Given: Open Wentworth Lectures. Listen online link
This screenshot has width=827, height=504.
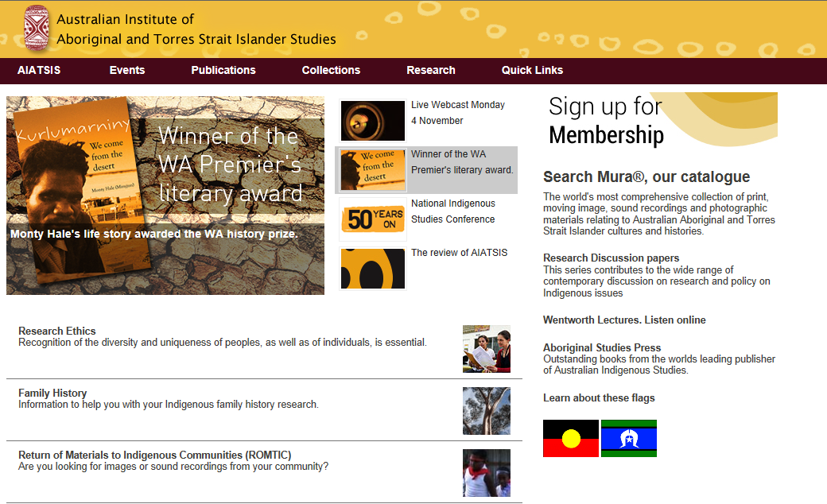Looking at the screenshot, I should pos(624,320).
